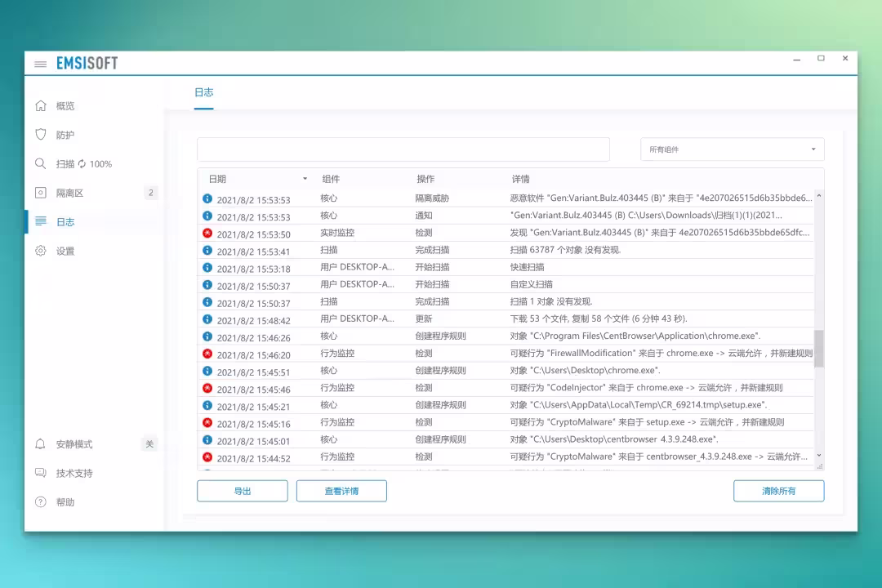Click the 详情 column header
This screenshot has width=882, height=588.
click(520, 179)
